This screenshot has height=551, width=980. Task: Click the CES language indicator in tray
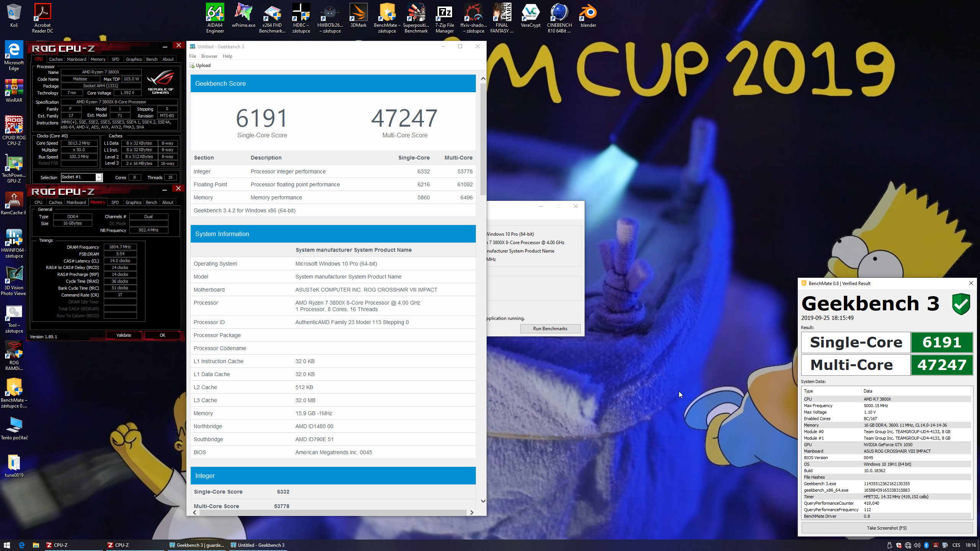956,545
